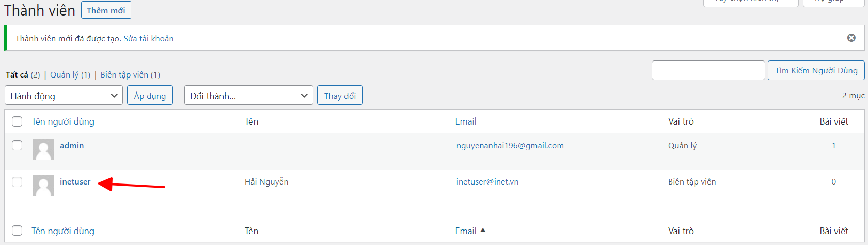Click the Thay đổi role button
Viewport: 868px width, 245px height.
point(340,96)
